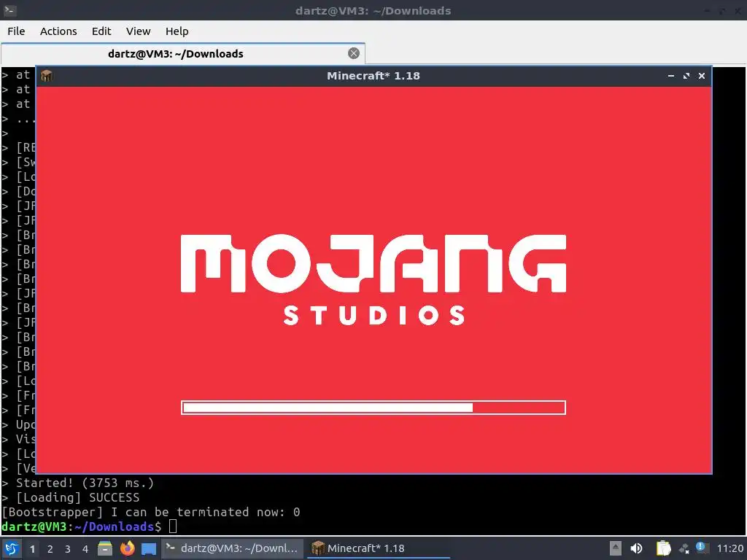The height and width of the screenshot is (560, 747).
Task: Click the Minecraft window title icon
Action: [47, 76]
